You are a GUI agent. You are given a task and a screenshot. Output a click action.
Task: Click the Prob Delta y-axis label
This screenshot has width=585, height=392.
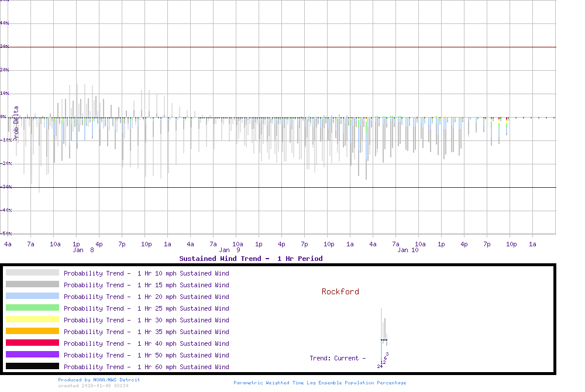[16, 122]
